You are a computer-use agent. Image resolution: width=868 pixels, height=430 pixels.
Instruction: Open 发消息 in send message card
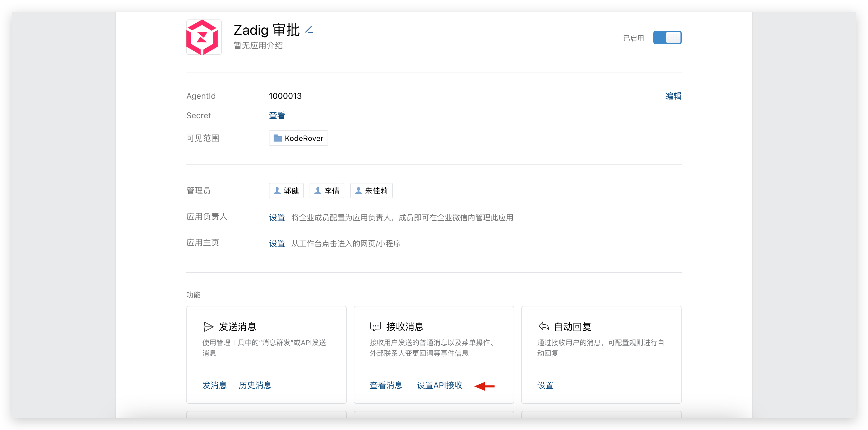(214, 385)
